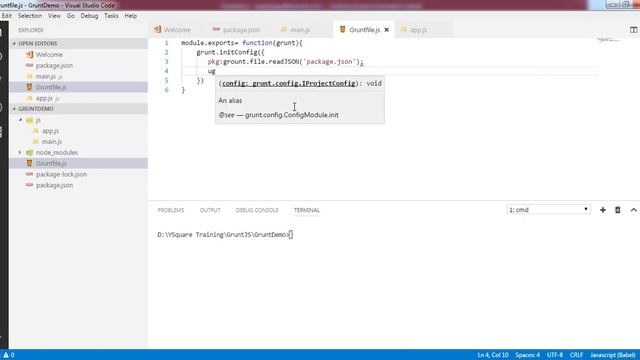The width and height of the screenshot is (640, 360).
Task: Click the terminal command prompt
Action: (225, 235)
